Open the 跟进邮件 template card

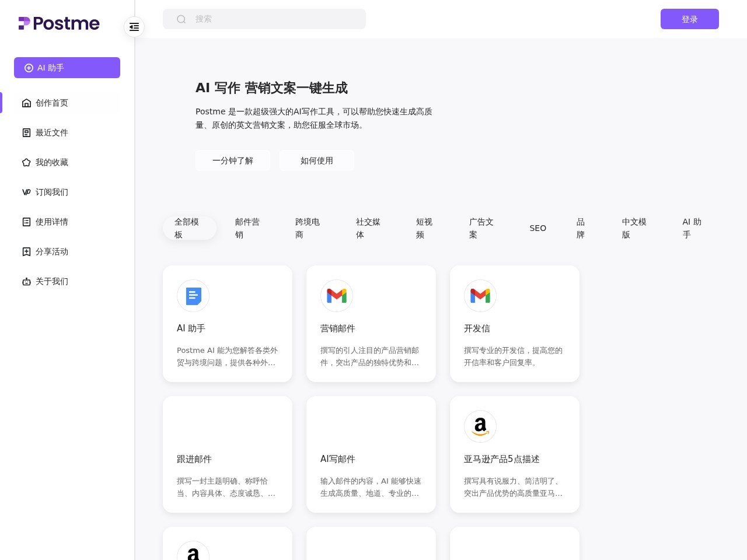click(227, 454)
